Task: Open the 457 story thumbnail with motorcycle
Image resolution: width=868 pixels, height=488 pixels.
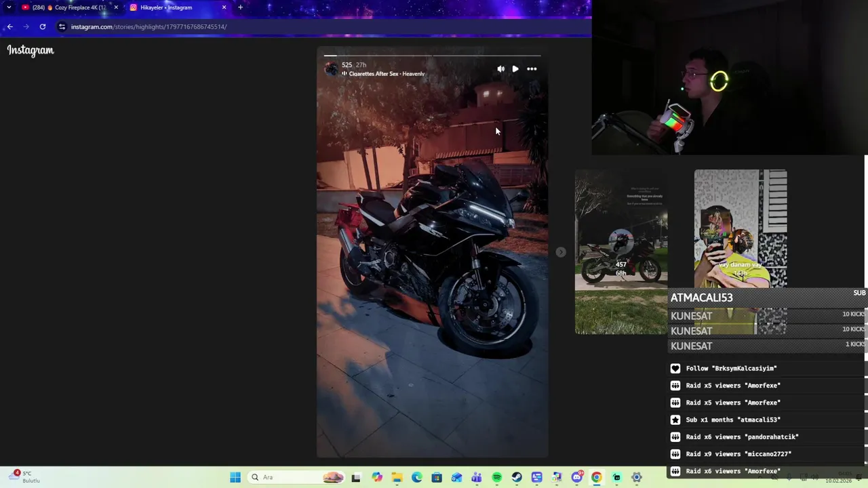Action: click(x=621, y=252)
